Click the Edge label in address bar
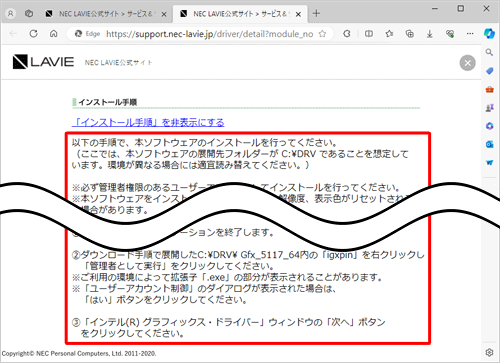 point(93,34)
